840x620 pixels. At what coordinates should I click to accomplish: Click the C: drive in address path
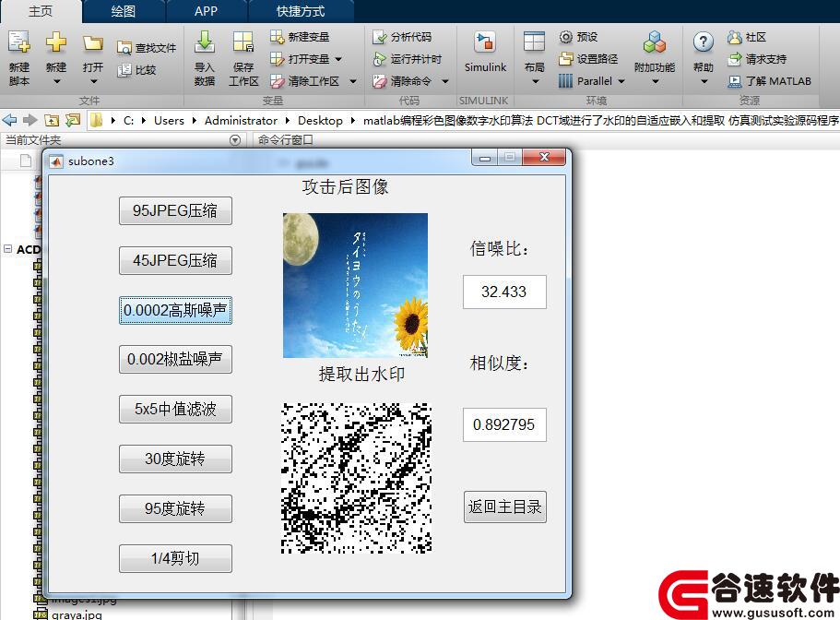tap(128, 121)
